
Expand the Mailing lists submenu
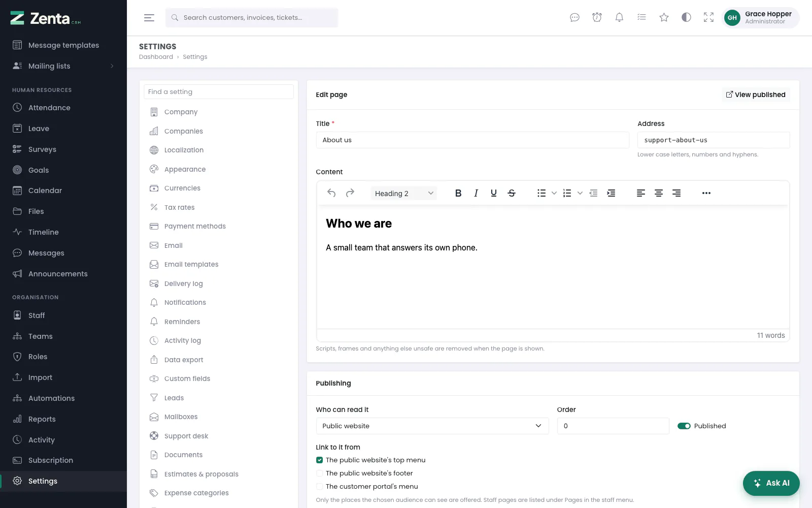(x=63, y=66)
